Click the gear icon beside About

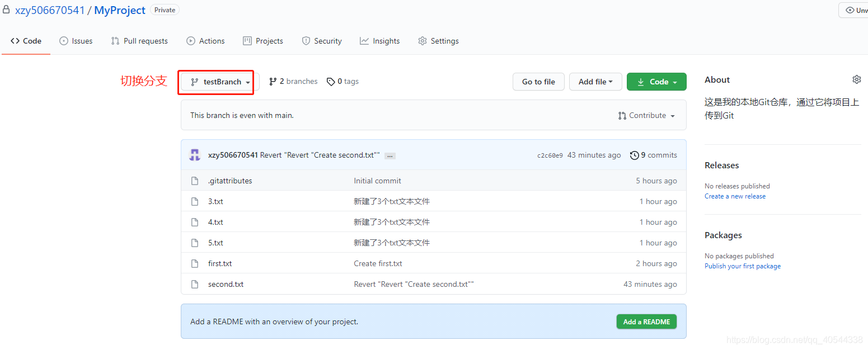857,79
